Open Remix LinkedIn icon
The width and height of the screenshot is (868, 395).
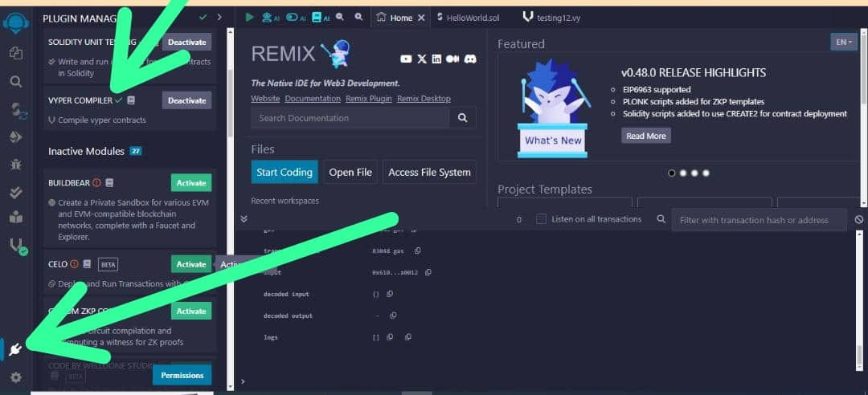click(x=436, y=59)
